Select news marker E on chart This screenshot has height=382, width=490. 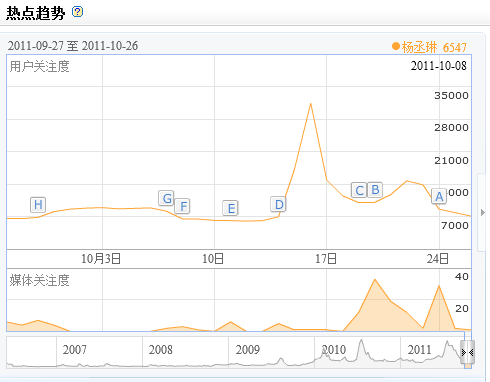230,208
